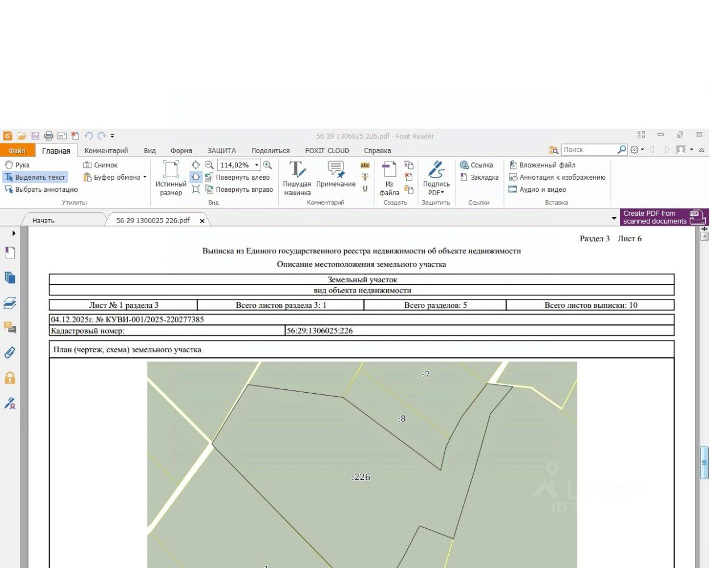Open the Comments navigation panel
Screen dimensions: 728x568
click(10, 328)
